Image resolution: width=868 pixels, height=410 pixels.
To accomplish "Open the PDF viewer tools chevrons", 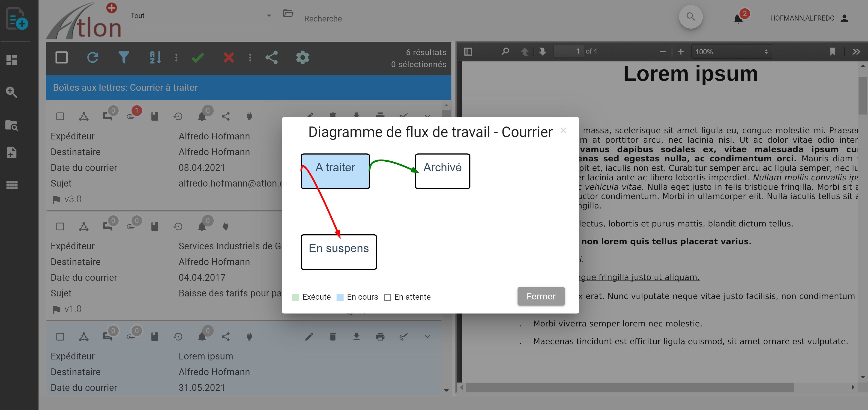I will [856, 51].
